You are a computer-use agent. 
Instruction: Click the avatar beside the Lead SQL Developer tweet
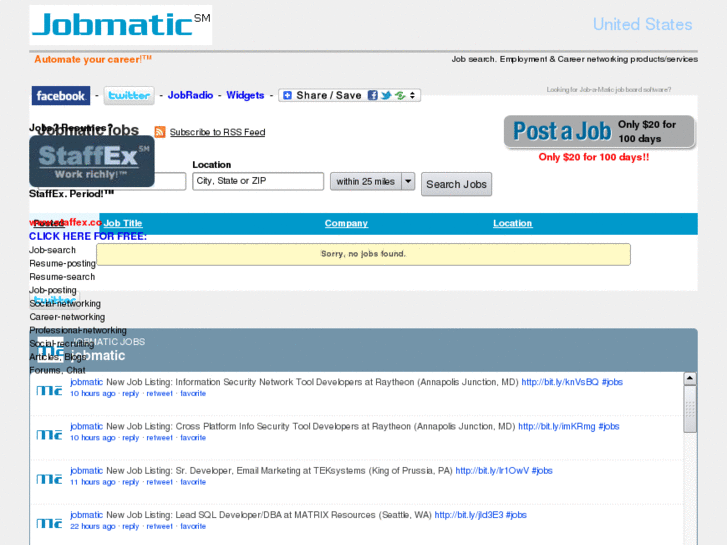pyautogui.click(x=49, y=523)
